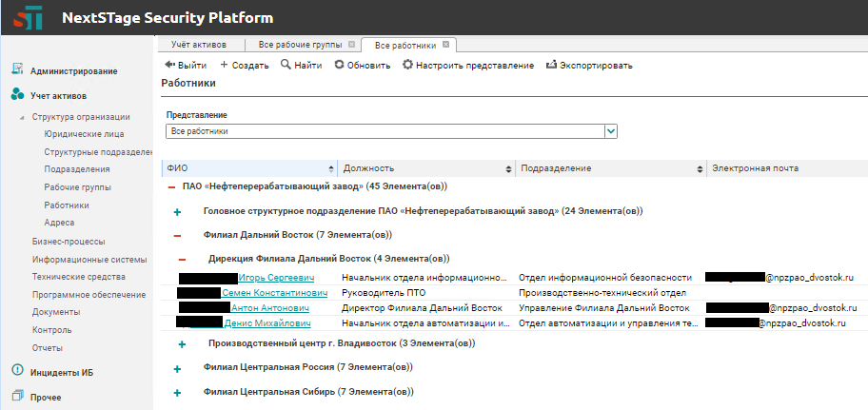Click the Выйти exit icon
The height and width of the screenshot is (410, 868).
pos(170,66)
